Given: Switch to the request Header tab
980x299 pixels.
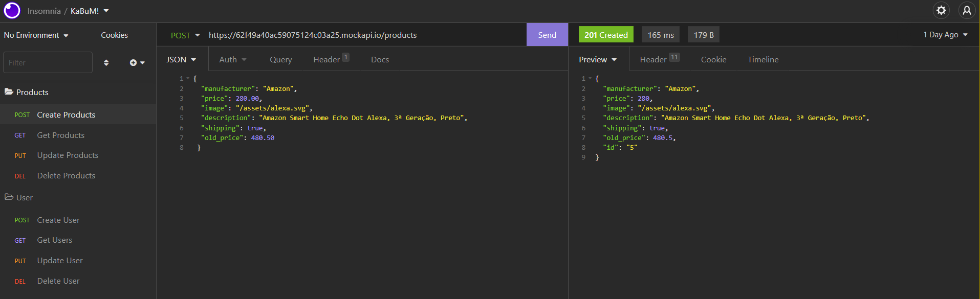Looking at the screenshot, I should tap(331, 59).
